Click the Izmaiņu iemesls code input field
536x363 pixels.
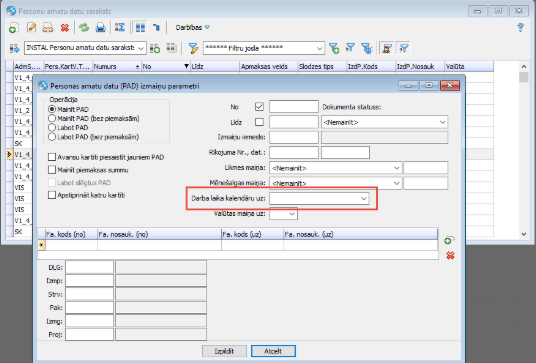click(x=294, y=137)
